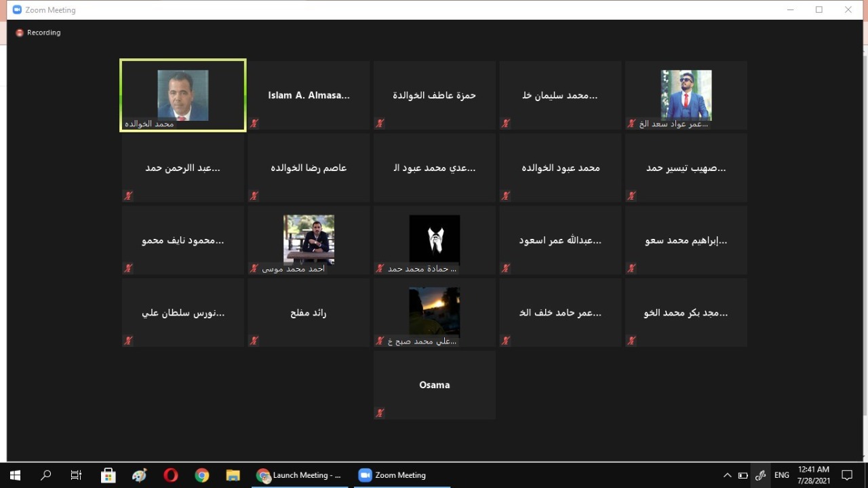This screenshot has height=488, width=868.
Task: Click the suit-and-tie avatar participant tile
Action: tap(435, 240)
